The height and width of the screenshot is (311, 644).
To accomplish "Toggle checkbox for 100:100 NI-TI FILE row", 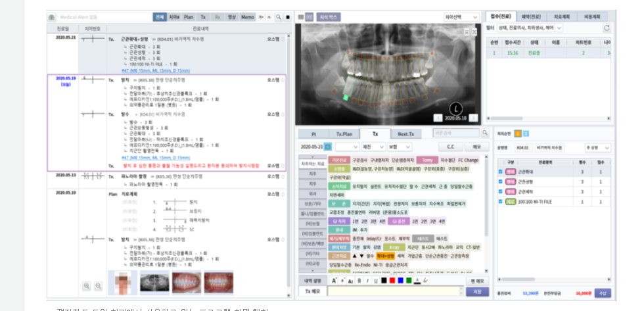I will point(501,202).
